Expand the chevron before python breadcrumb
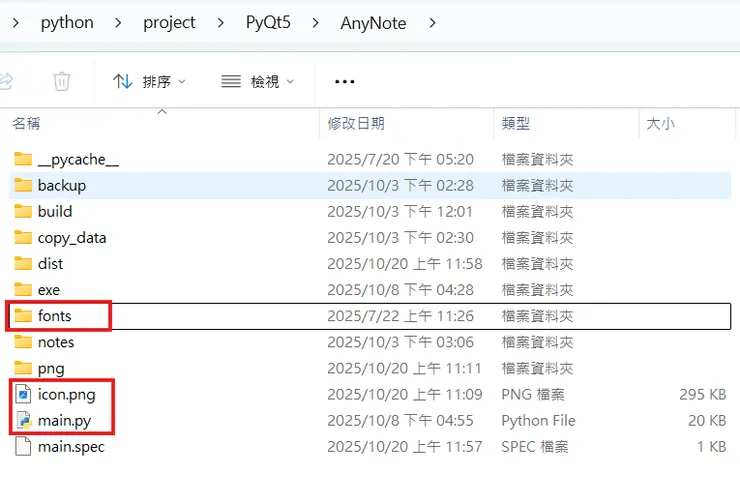740x504 pixels. click(x=16, y=23)
